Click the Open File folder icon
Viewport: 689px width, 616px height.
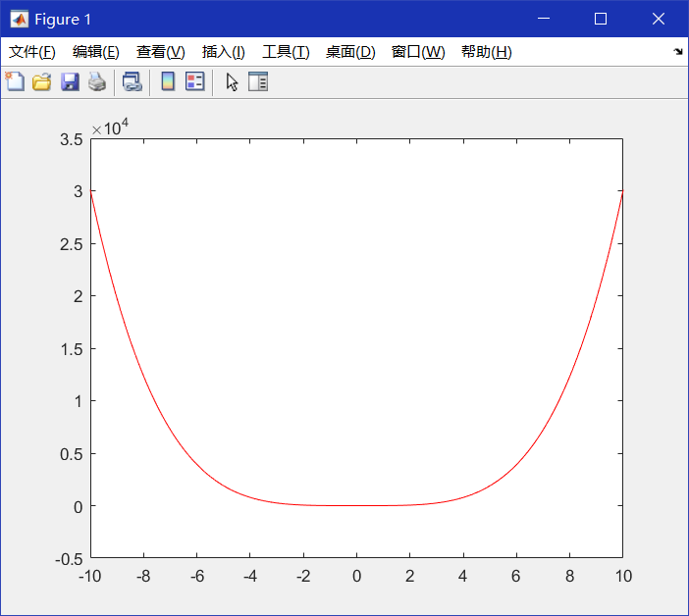click(42, 81)
